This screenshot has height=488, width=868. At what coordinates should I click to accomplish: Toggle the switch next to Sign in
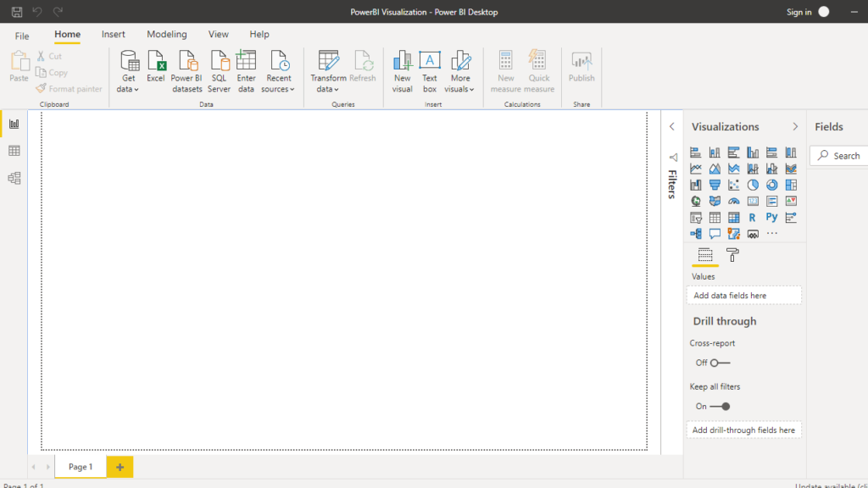(x=823, y=12)
